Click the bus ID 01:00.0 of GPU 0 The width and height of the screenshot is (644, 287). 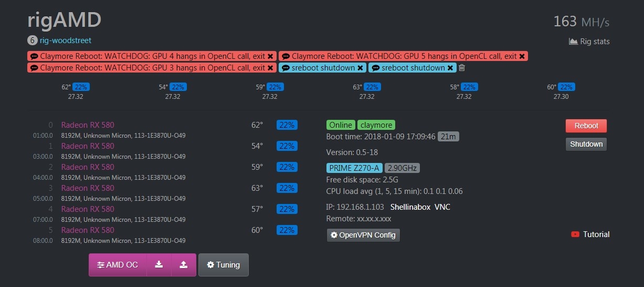click(x=43, y=136)
